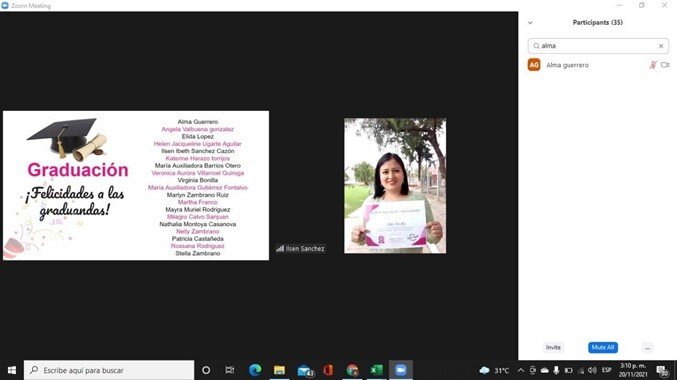Screen dimensions: 677x380
Task: Collapse the Participants panel chevron
Action: 530,23
